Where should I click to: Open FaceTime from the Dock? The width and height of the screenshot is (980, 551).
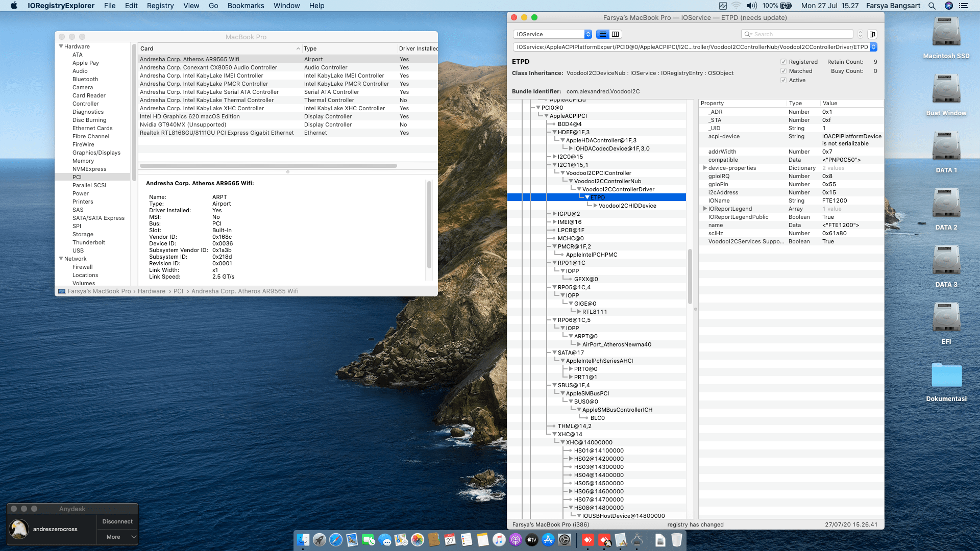pyautogui.click(x=369, y=539)
